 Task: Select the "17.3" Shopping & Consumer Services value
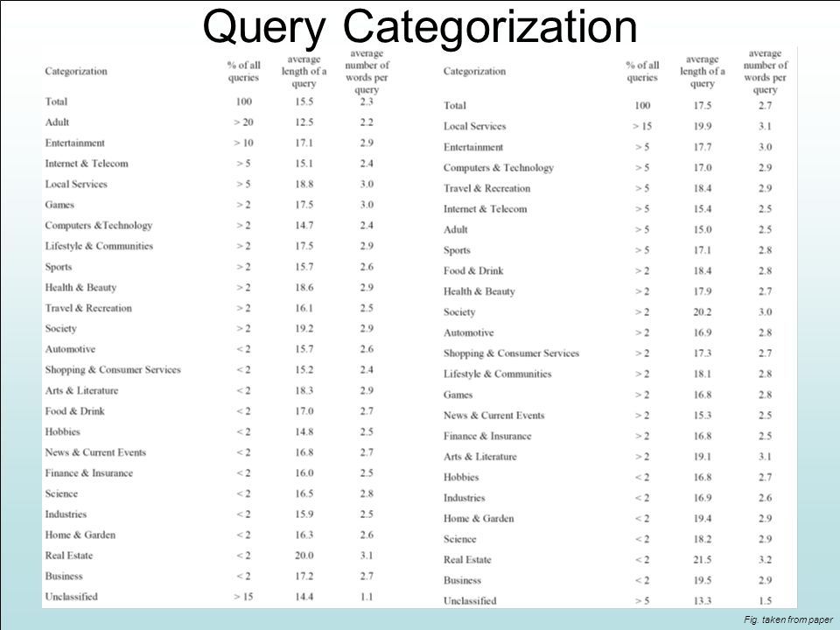pyautogui.click(x=703, y=353)
